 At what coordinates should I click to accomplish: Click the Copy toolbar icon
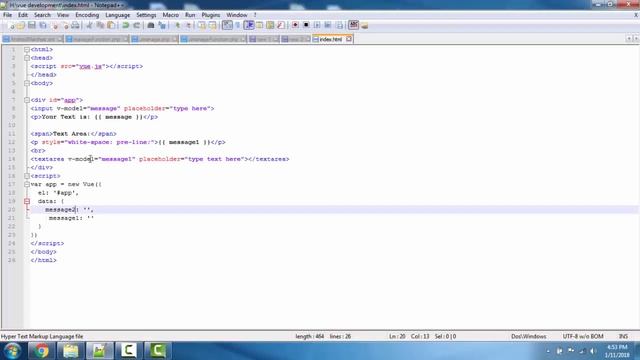click(100, 25)
